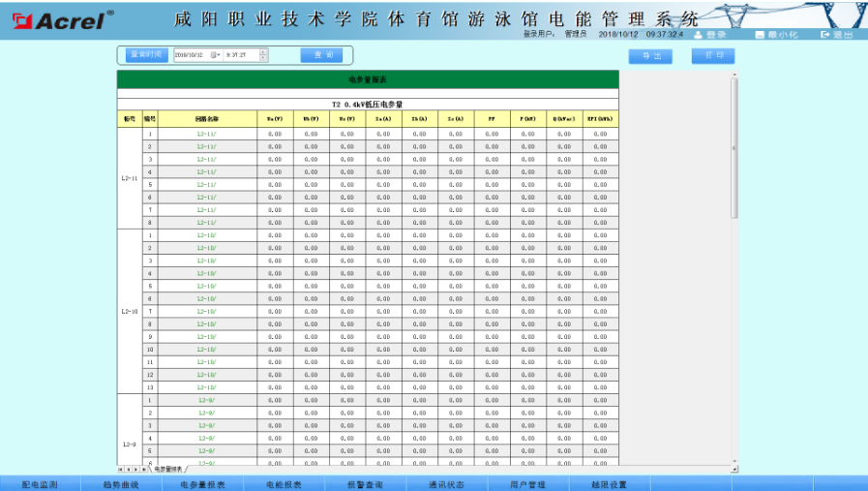The height and width of the screenshot is (491, 868).
Task: Click circuit name in L2-9 row 1
Action: pos(206,400)
